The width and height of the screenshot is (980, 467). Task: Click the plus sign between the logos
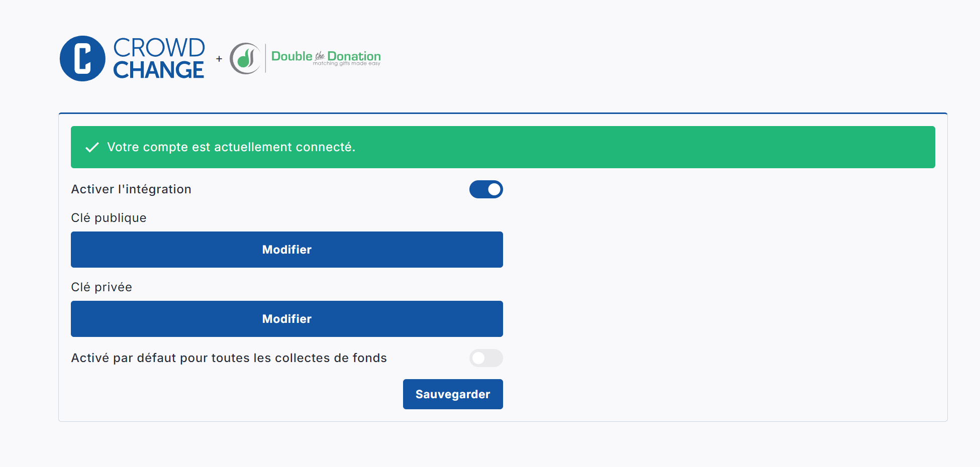pyautogui.click(x=219, y=59)
